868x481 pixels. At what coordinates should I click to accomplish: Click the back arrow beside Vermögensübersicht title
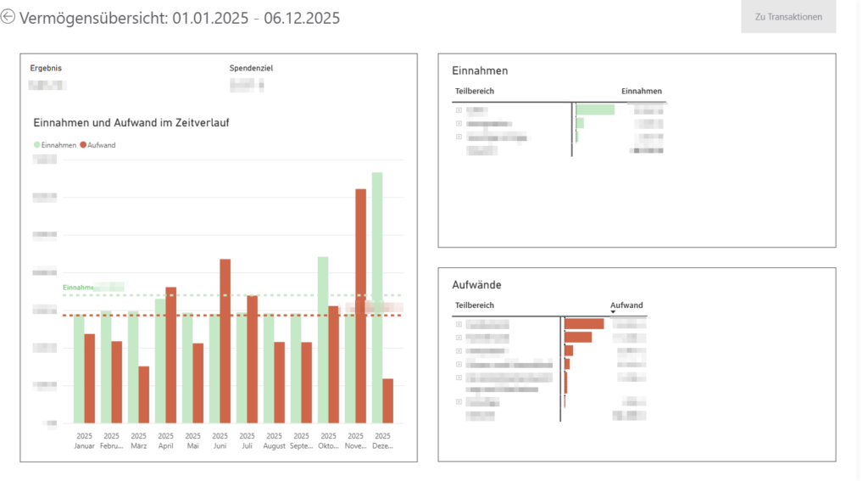coord(8,17)
